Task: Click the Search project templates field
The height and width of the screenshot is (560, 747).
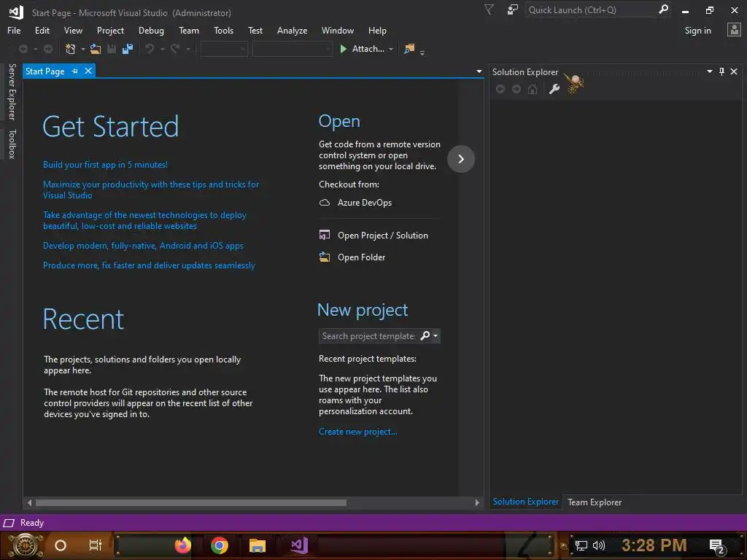Action: tap(368, 335)
